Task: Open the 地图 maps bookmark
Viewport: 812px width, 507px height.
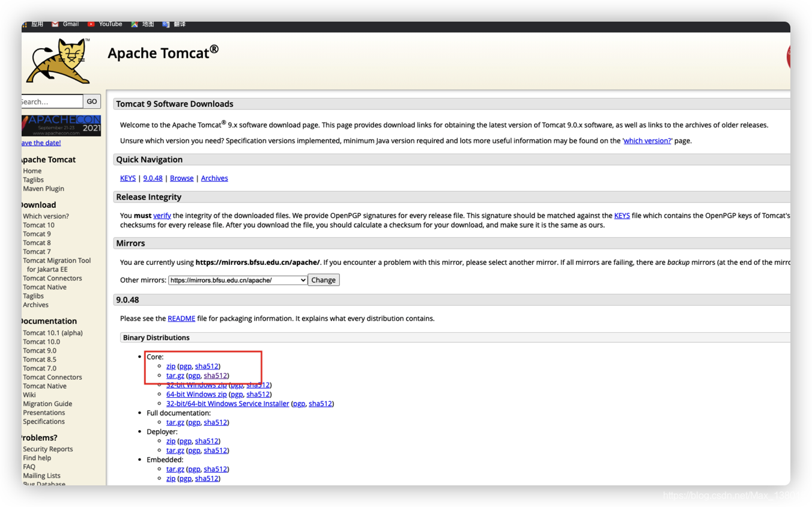Action: [x=143, y=24]
